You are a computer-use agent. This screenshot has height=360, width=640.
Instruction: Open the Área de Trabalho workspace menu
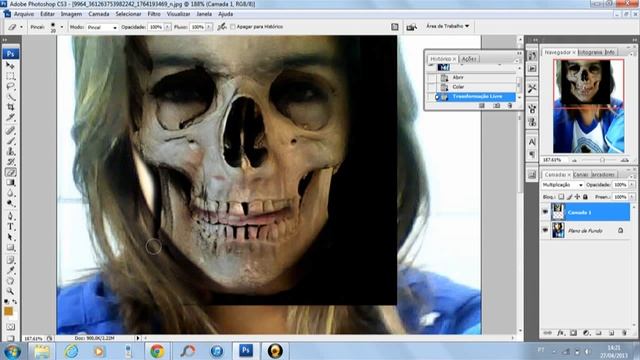447,26
